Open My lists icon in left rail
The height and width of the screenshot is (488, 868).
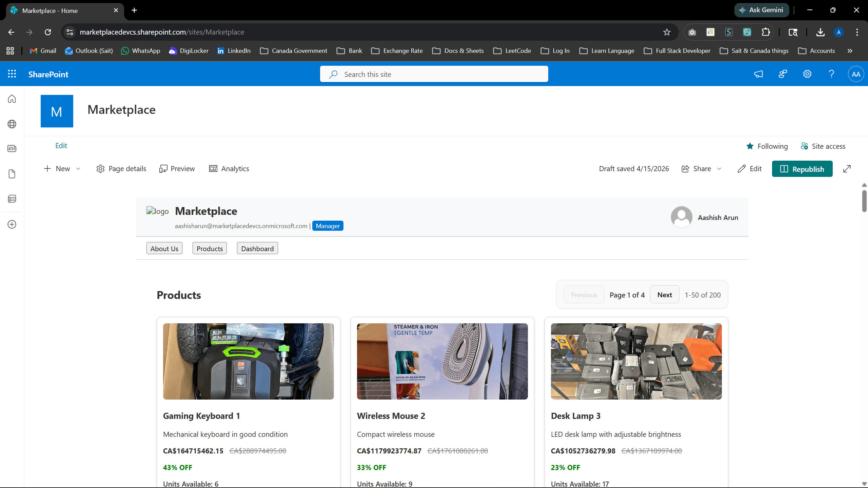tap(12, 199)
